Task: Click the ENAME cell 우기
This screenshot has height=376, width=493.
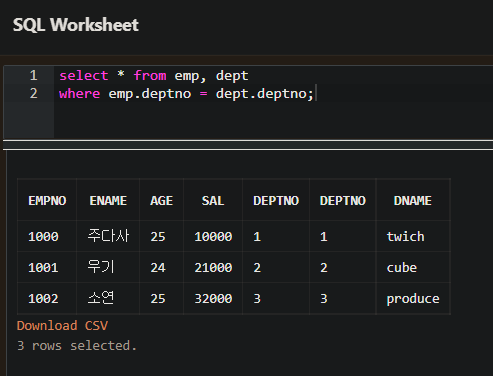Action: 108,267
